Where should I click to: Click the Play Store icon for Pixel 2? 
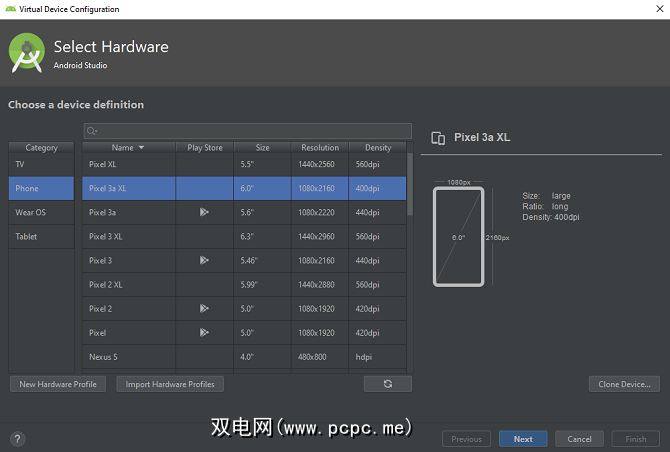(204, 309)
